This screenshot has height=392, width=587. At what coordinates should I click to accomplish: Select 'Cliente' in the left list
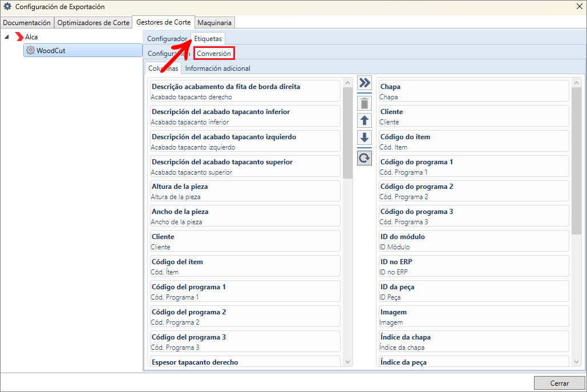pyautogui.click(x=245, y=241)
